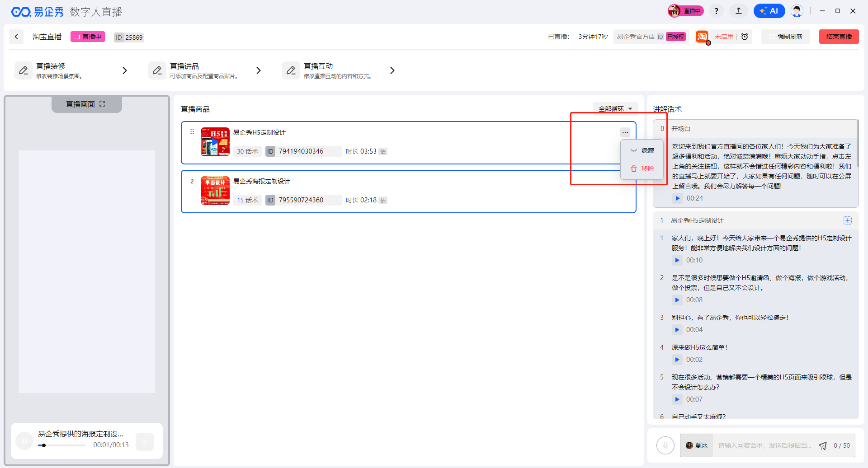Select 移除 from the product menu
868x468 pixels.
pos(642,168)
